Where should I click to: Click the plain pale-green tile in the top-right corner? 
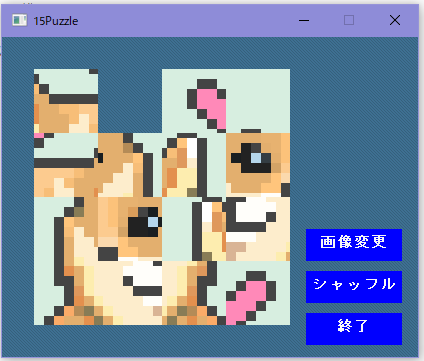258,101
